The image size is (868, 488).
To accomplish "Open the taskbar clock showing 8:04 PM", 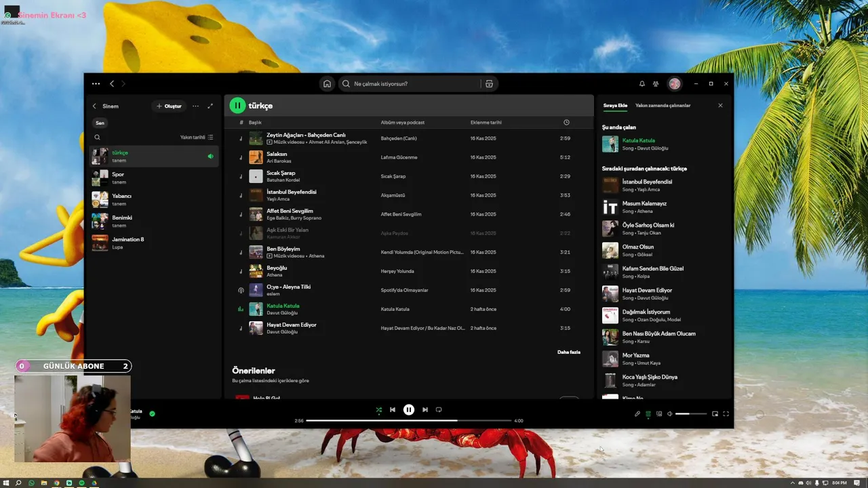I will pos(840,483).
